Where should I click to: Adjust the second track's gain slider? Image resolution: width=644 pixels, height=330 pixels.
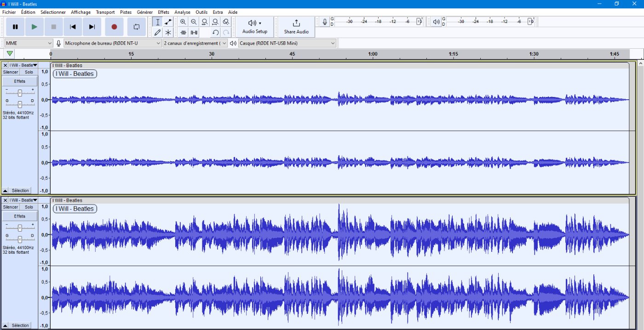tap(20, 228)
